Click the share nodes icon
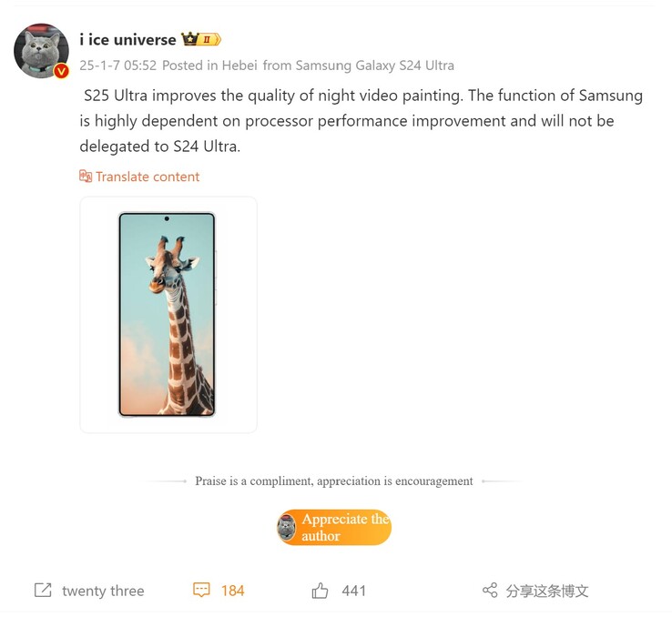The width and height of the screenshot is (672, 617). [x=490, y=590]
